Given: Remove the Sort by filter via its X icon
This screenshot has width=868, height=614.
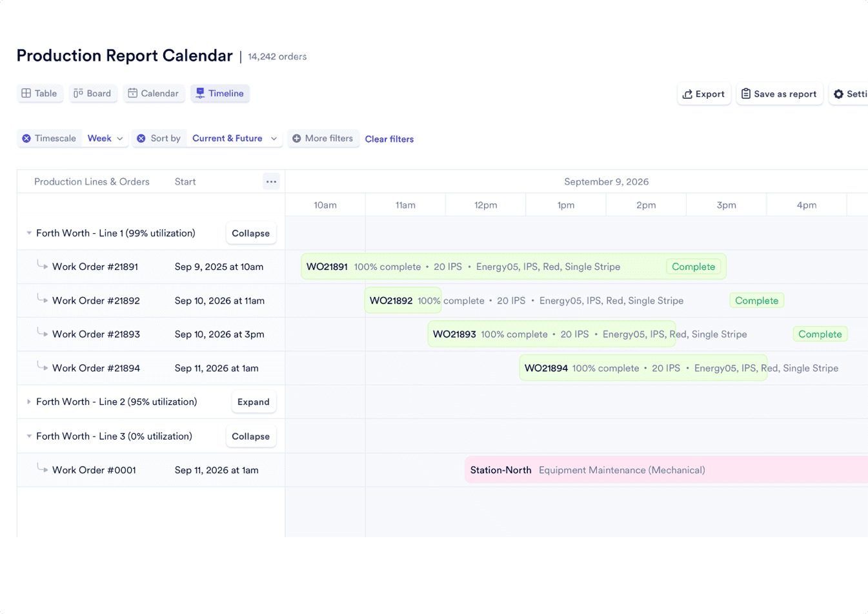Looking at the screenshot, I should [142, 138].
